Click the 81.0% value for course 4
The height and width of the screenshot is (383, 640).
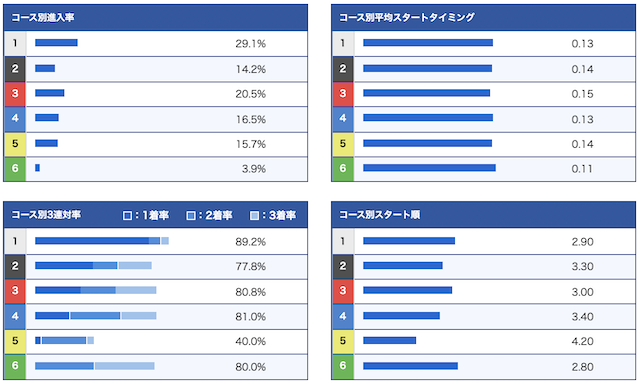251,316
